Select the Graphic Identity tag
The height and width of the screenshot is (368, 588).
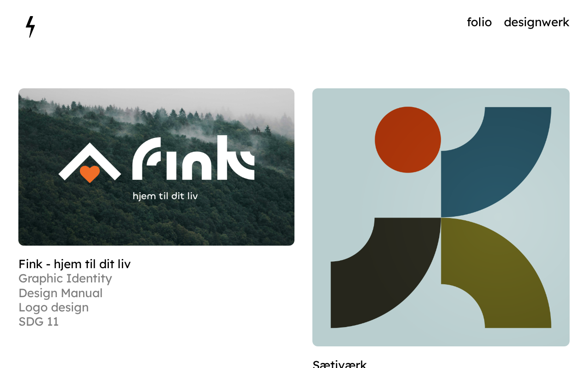65,279
